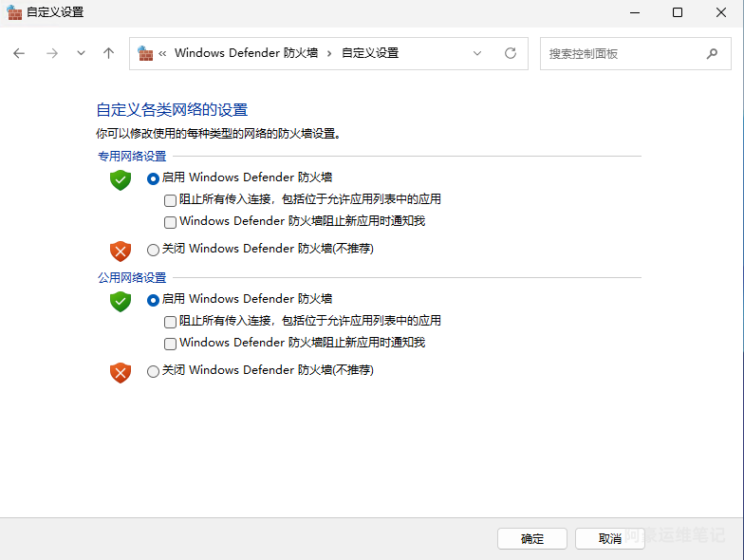The height and width of the screenshot is (560, 744).
Task: Go up one folder level
Action: pyautogui.click(x=108, y=54)
